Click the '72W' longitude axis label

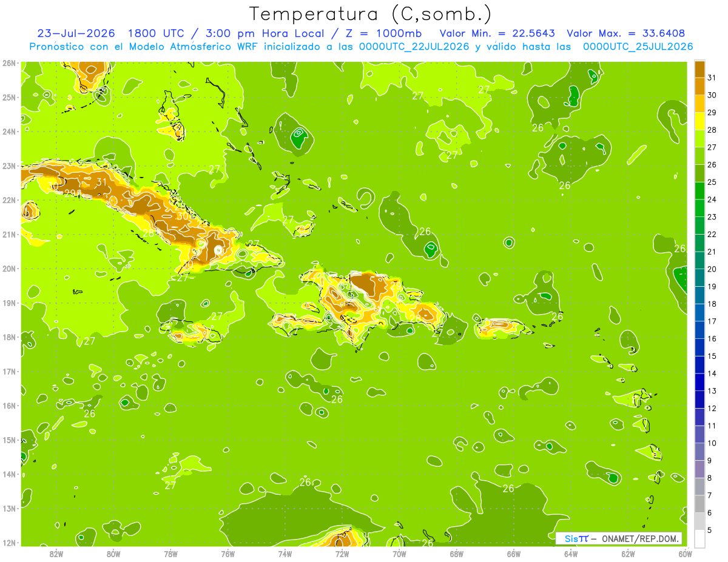click(342, 554)
